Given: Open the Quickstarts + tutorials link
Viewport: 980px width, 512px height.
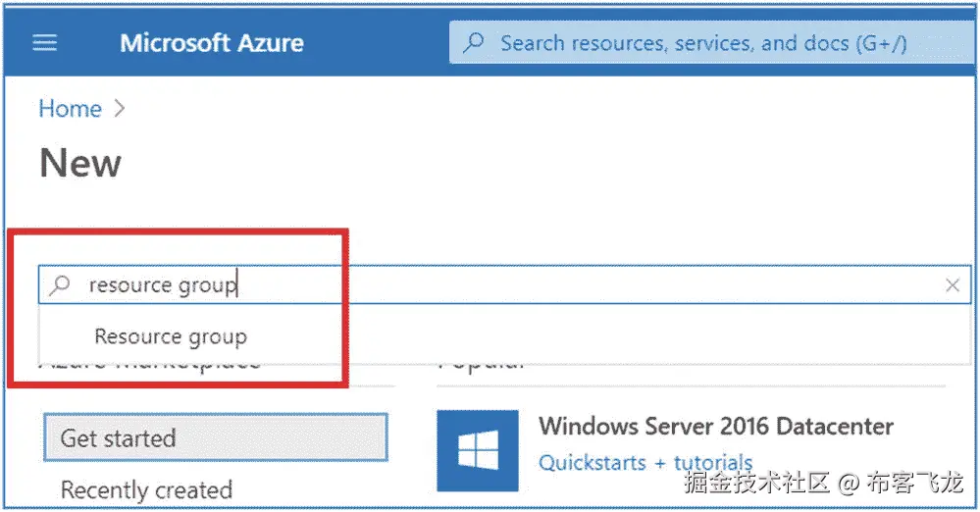Looking at the screenshot, I should click(x=645, y=462).
